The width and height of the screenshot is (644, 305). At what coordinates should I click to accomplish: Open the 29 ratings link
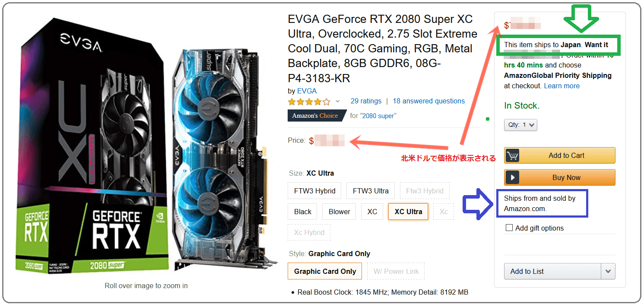pyautogui.click(x=366, y=101)
